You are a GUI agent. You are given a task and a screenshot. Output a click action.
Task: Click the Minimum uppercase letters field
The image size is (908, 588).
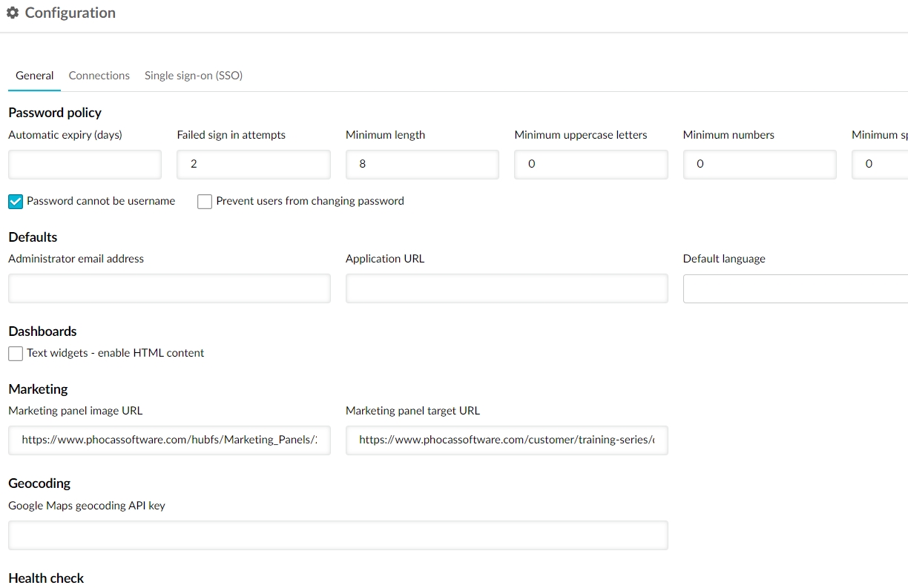click(x=590, y=164)
